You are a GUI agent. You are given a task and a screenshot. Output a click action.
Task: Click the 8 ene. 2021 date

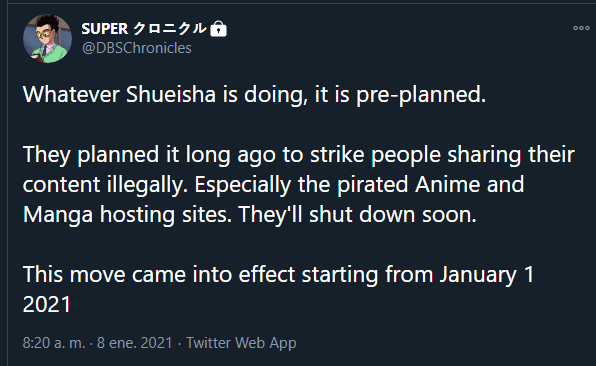pos(135,343)
